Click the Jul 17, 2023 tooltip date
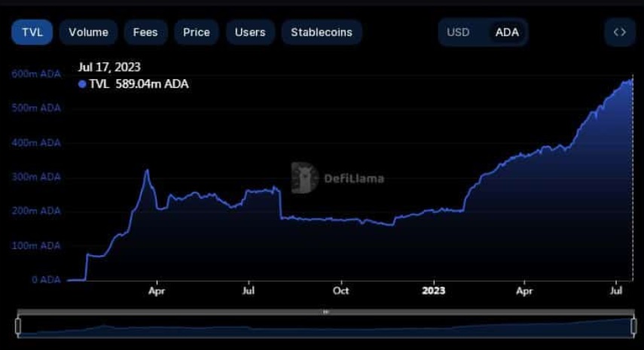The height and width of the screenshot is (350, 644). (109, 67)
